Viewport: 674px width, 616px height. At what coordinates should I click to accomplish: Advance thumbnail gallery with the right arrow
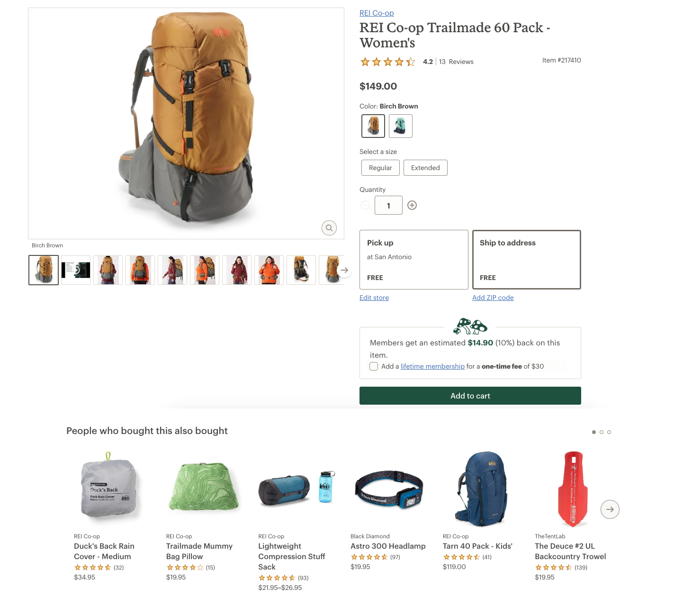tap(344, 270)
